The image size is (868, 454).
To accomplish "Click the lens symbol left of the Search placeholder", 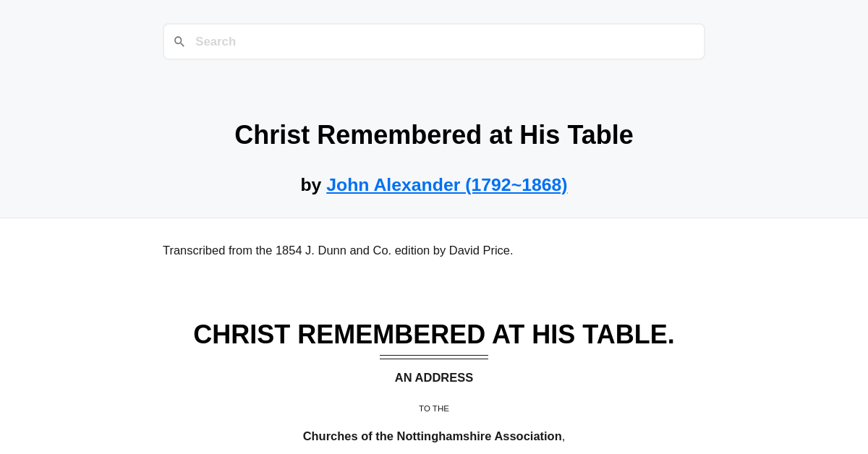I will pos(179,41).
